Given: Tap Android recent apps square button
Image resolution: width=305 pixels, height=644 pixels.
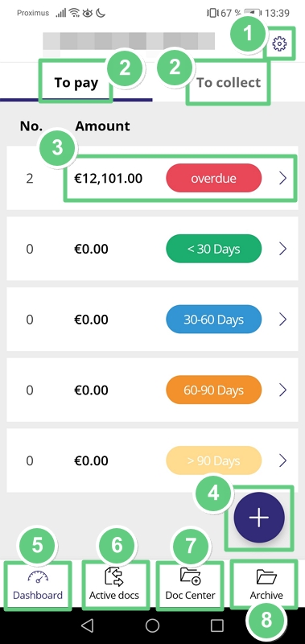Looking at the screenshot, I should click(x=216, y=625).
